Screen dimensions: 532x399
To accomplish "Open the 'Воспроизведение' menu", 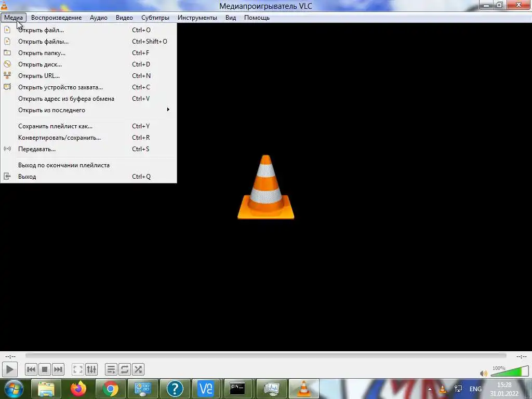I will click(56, 18).
